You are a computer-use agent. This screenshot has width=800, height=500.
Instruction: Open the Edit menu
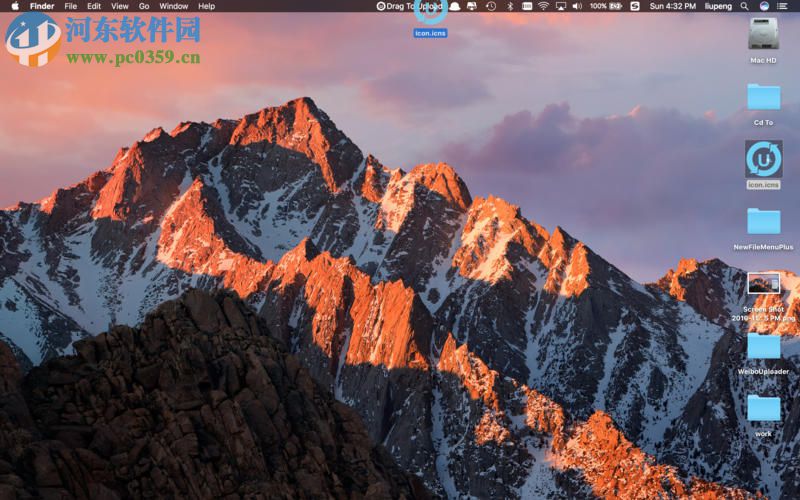coord(94,6)
